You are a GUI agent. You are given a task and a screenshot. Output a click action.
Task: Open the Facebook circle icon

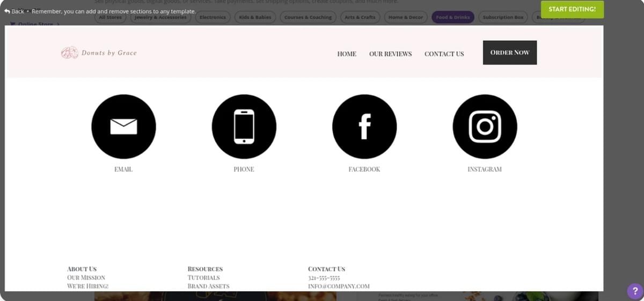coord(364,127)
